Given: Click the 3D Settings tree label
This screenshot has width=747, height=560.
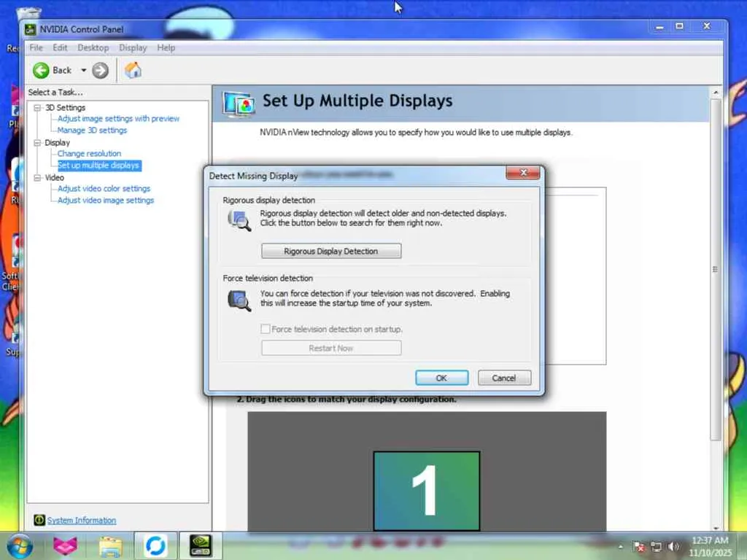Looking at the screenshot, I should coord(65,108).
